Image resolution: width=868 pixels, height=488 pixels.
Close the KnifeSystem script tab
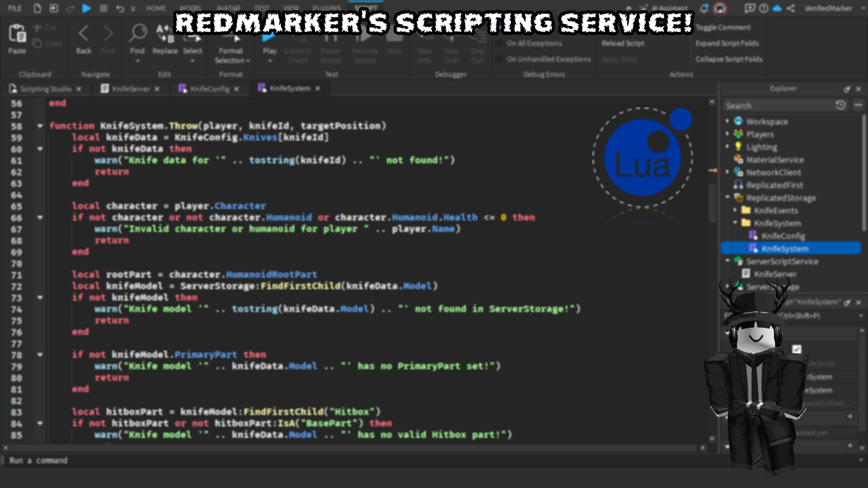(318, 88)
